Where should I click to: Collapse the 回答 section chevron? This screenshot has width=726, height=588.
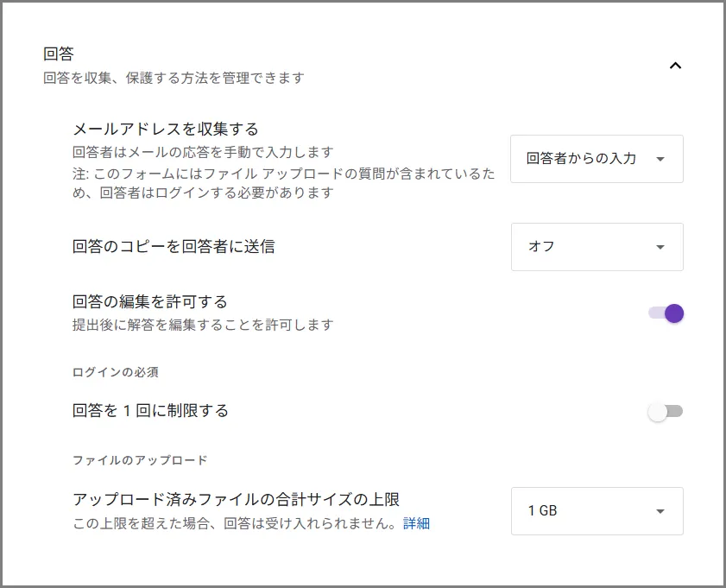click(x=676, y=65)
